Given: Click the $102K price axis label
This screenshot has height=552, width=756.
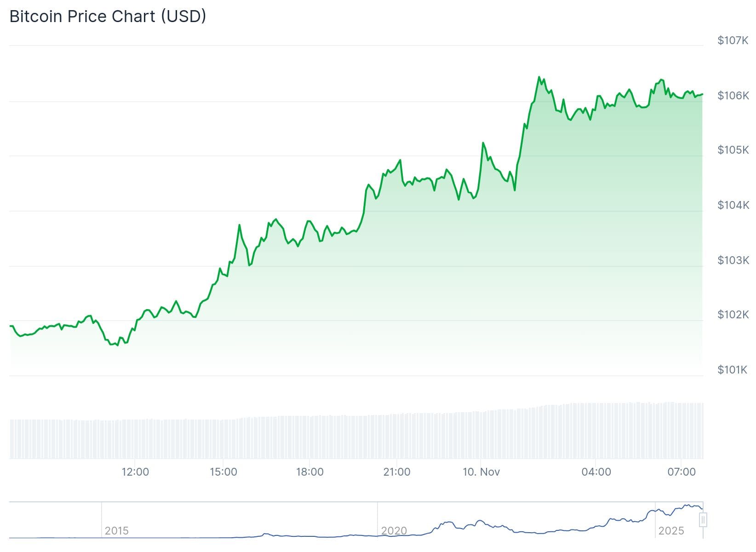Looking at the screenshot, I should click(733, 314).
